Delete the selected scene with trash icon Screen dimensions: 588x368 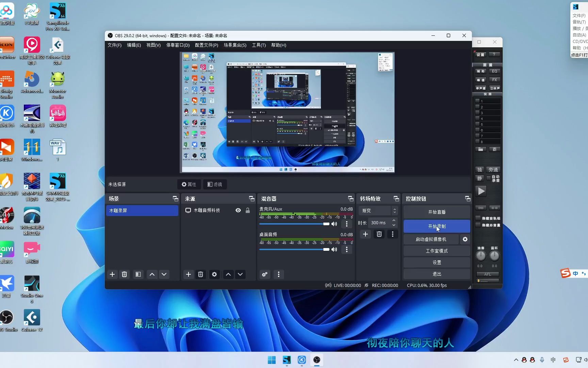124,274
